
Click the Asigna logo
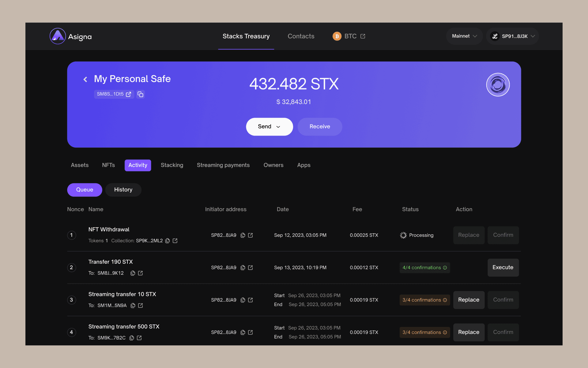pos(71,36)
